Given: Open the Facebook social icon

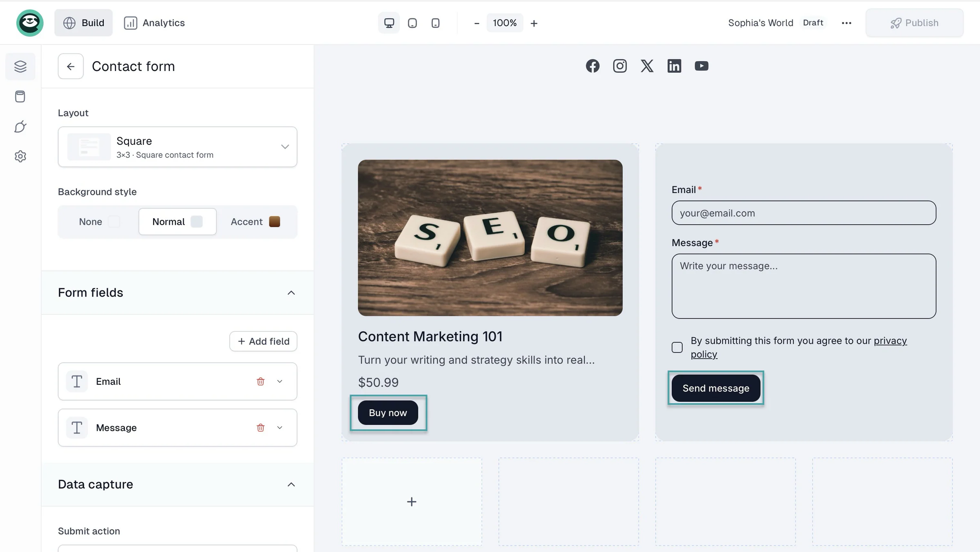Looking at the screenshot, I should coord(592,66).
